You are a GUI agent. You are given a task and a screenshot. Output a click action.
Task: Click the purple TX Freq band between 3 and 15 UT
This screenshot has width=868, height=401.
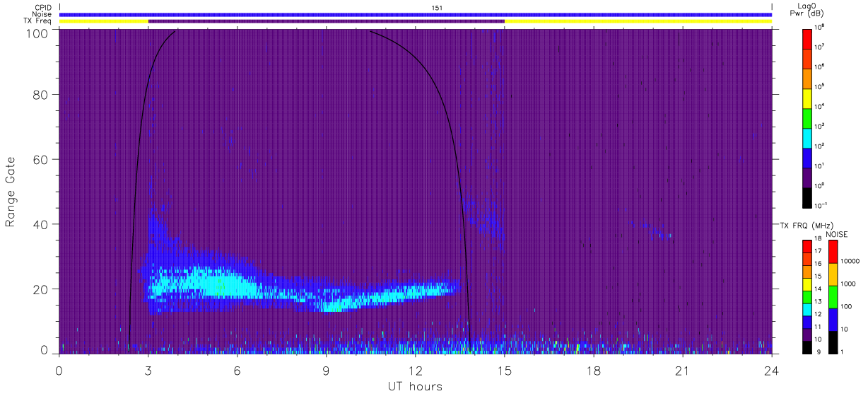[327, 21]
